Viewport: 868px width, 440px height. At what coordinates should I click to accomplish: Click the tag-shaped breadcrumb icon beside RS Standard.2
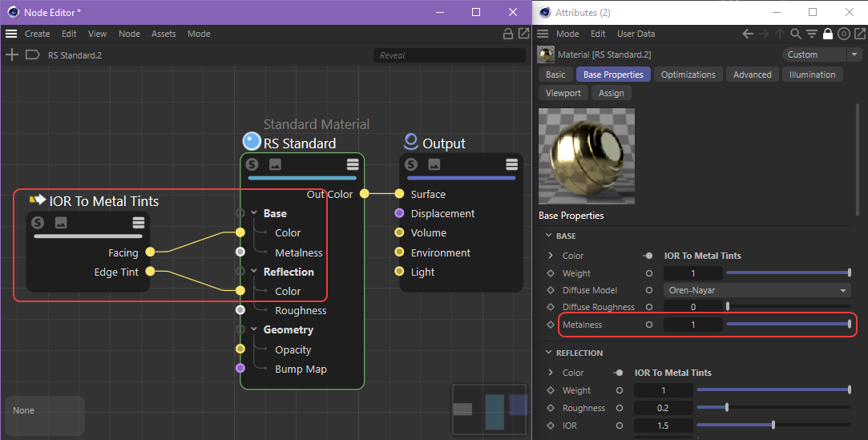click(x=33, y=54)
